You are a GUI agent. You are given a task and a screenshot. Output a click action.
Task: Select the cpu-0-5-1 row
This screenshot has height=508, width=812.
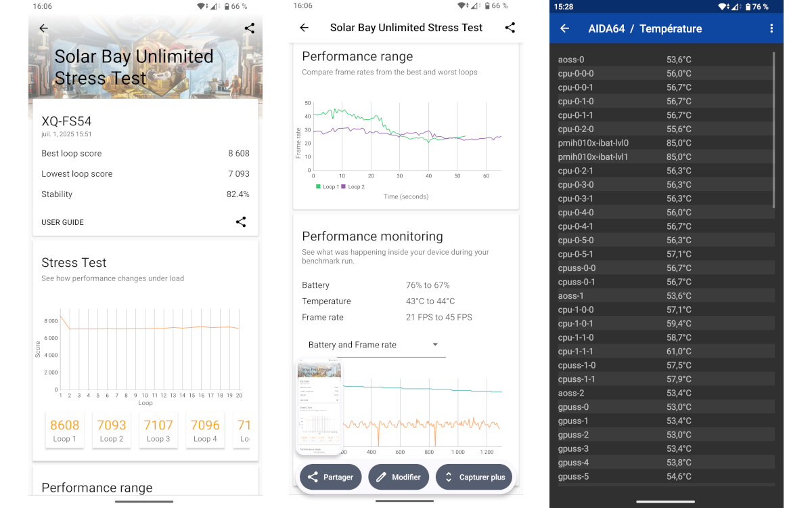coord(664,254)
